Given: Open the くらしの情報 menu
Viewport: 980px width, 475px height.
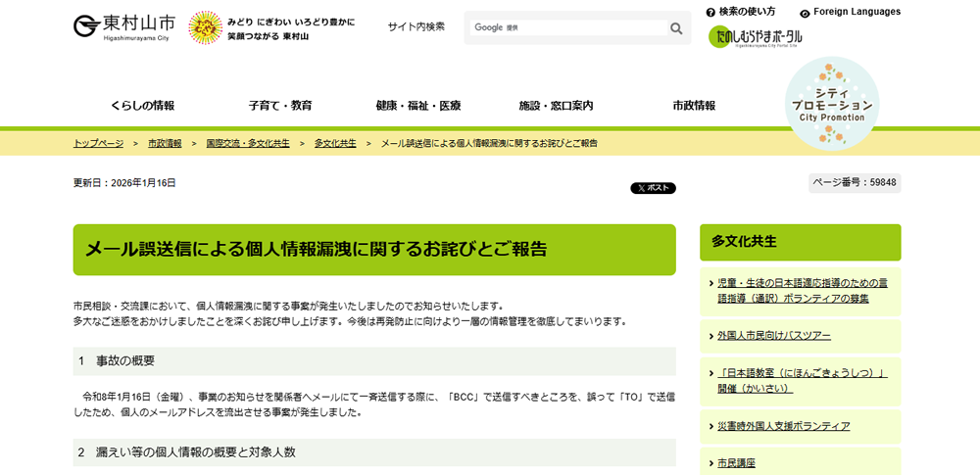Looking at the screenshot, I should pyautogui.click(x=142, y=106).
